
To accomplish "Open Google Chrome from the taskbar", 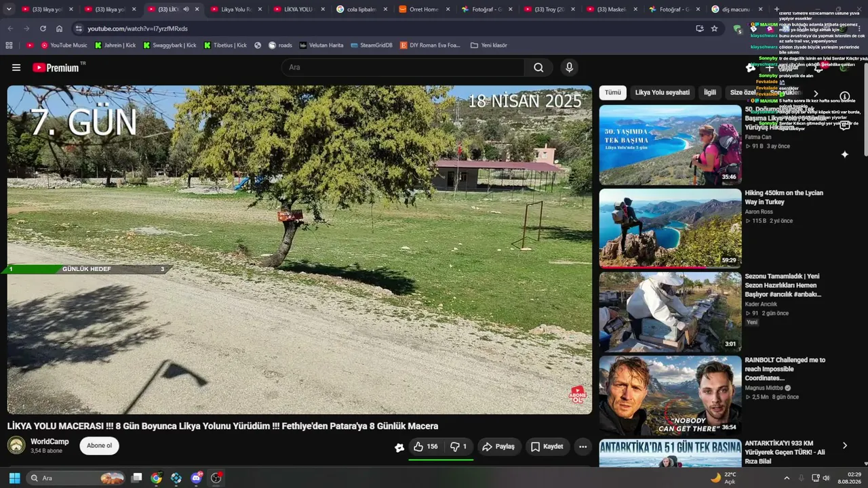I will (x=157, y=478).
